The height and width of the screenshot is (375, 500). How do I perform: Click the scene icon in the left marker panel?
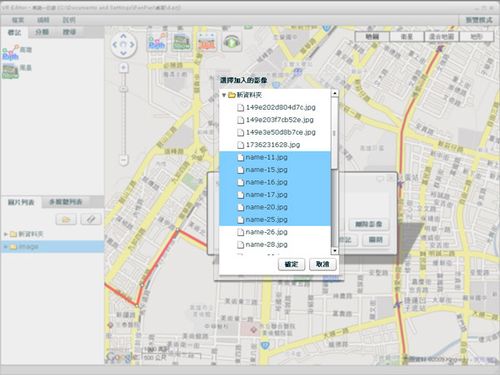(10, 71)
